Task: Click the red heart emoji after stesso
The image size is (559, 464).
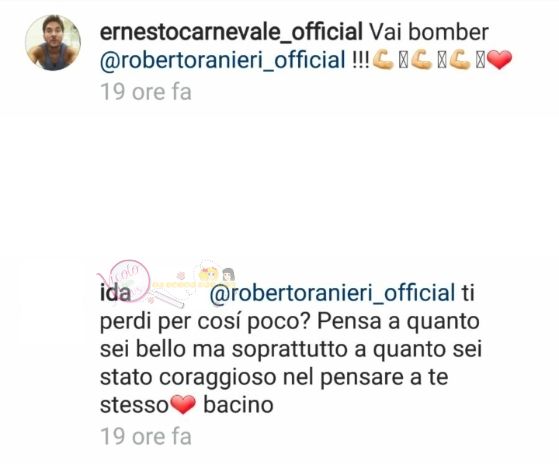Action: [183, 405]
